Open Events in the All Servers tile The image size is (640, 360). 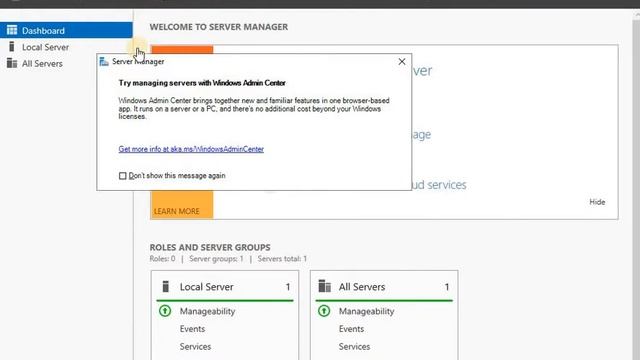coord(351,329)
